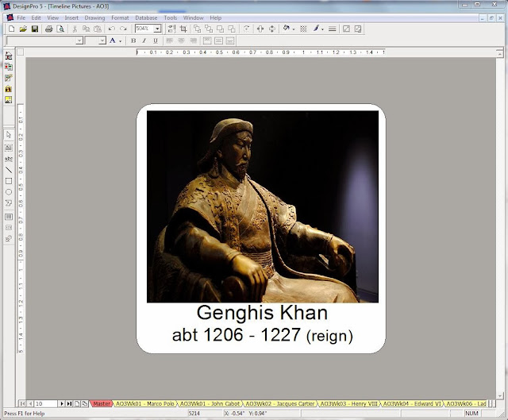508x420 pixels.
Task: Open font color dropdown arrow
Action: pyautogui.click(x=120, y=41)
